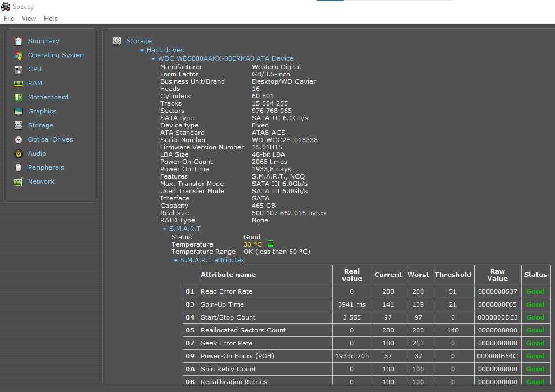
Task: Click the 2068 times Power On Count value
Action: coord(269,162)
